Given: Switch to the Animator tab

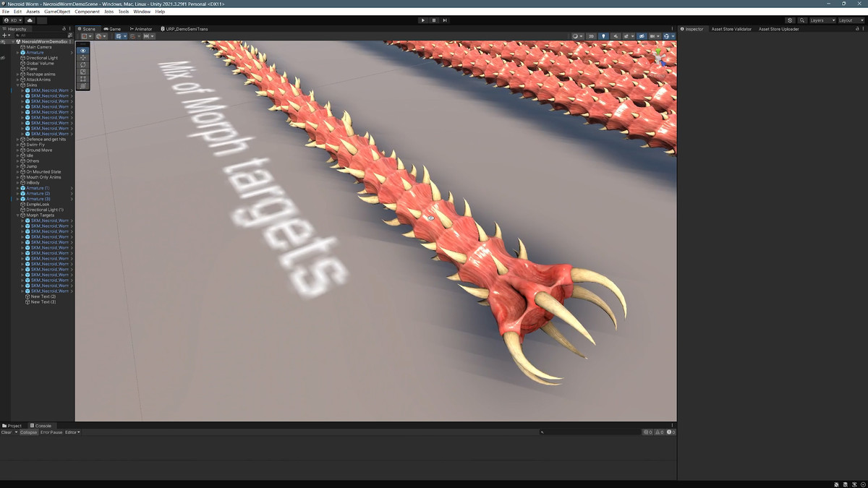Looking at the screenshot, I should (x=141, y=29).
